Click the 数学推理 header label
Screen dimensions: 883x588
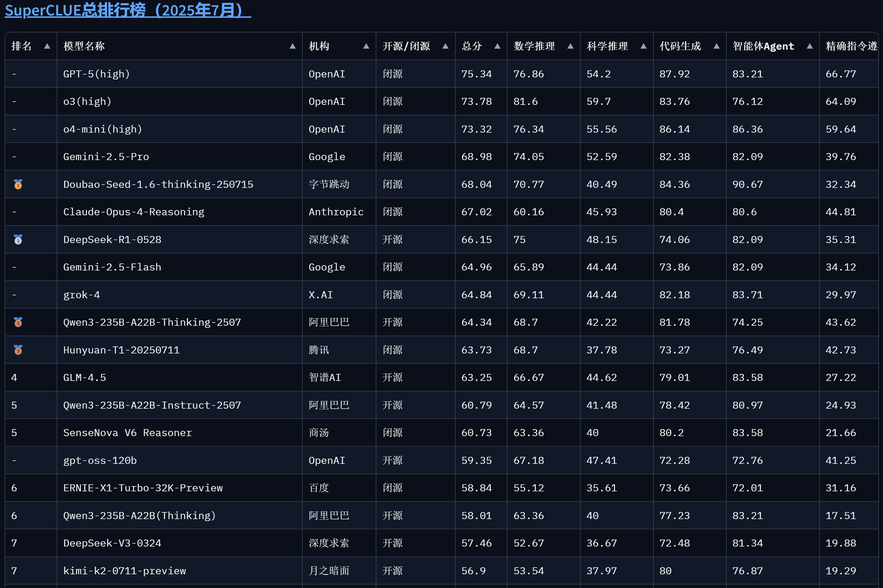[534, 46]
